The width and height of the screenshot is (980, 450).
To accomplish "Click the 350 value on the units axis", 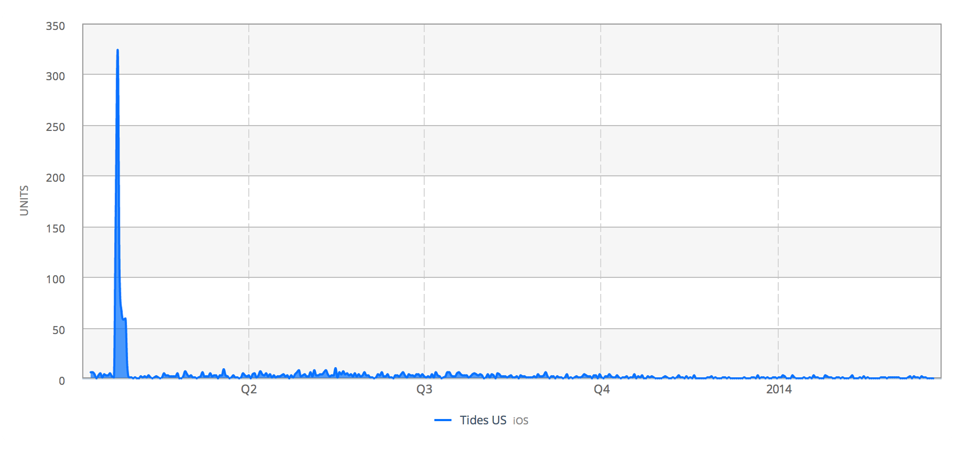I will (55, 26).
